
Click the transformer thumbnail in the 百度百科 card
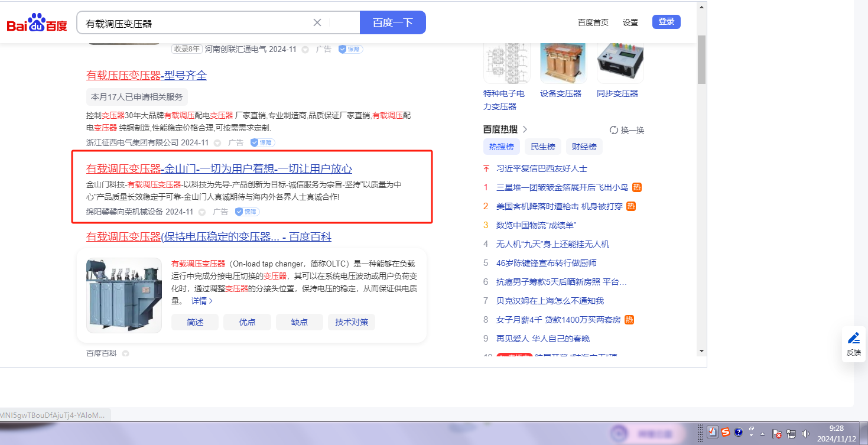point(124,295)
